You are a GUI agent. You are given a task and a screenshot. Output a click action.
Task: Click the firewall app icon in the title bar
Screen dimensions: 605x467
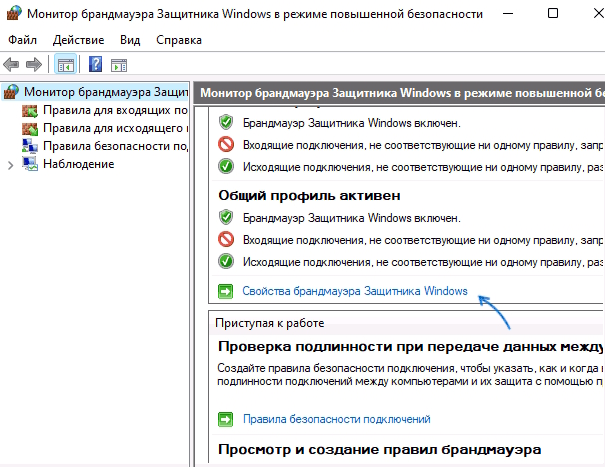pyautogui.click(x=14, y=13)
